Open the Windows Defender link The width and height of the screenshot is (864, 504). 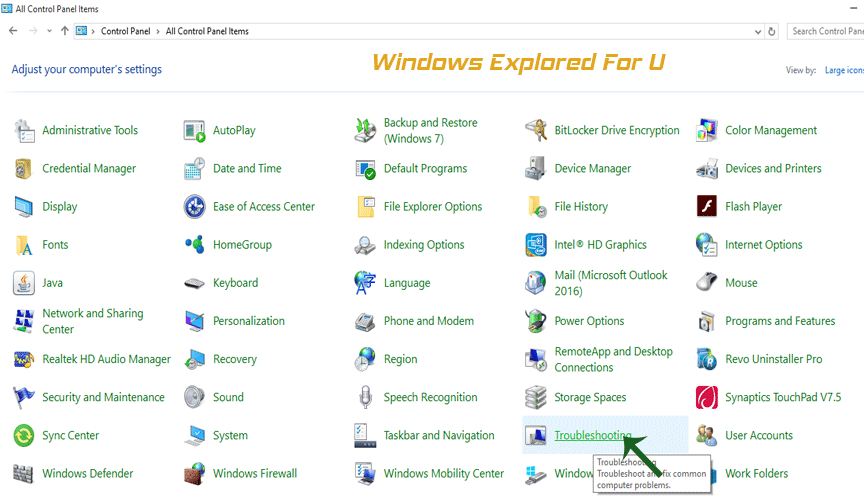88,474
